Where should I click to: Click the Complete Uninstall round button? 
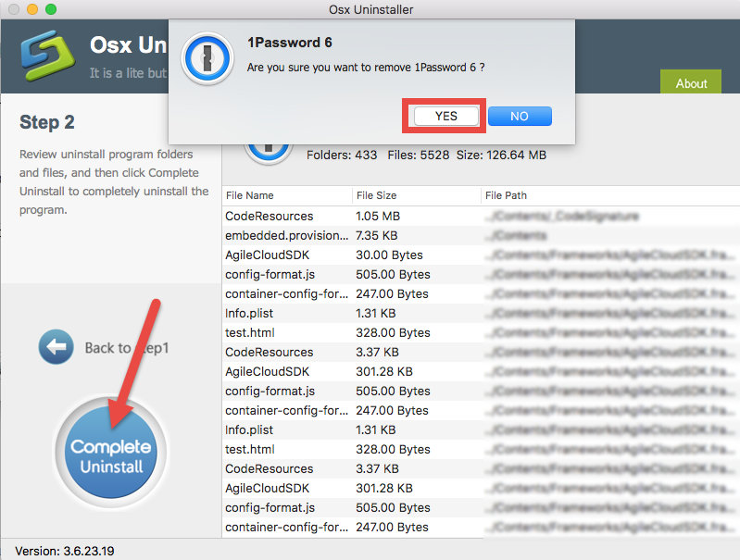point(111,452)
